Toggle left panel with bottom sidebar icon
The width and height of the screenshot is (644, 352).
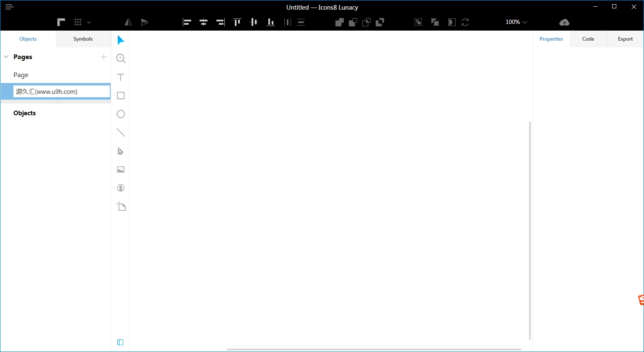pos(120,342)
